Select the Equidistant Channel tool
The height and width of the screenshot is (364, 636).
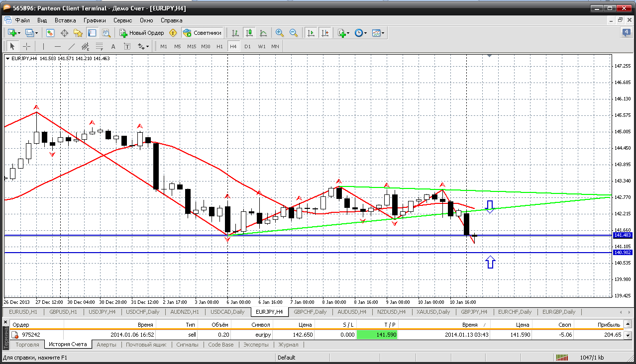point(85,46)
